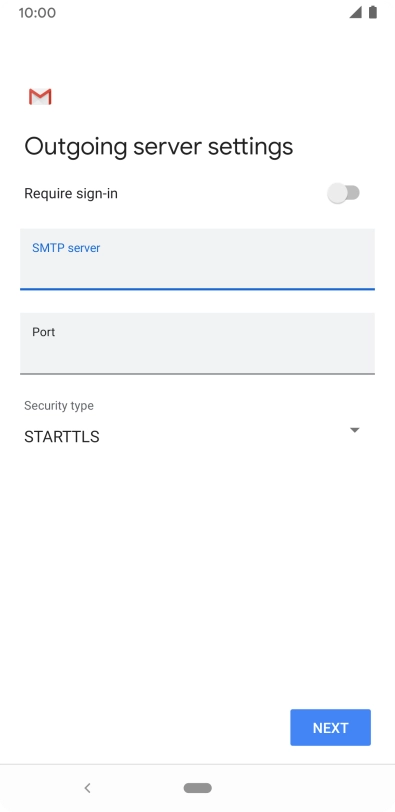The image size is (395, 812).
Task: Tap the Require sign-in label
Action: tap(71, 194)
